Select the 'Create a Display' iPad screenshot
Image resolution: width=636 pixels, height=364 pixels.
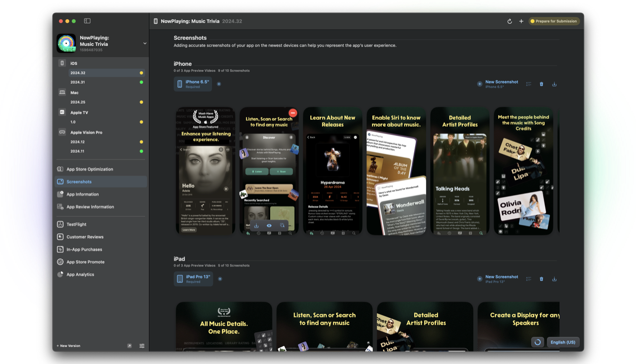(518, 327)
